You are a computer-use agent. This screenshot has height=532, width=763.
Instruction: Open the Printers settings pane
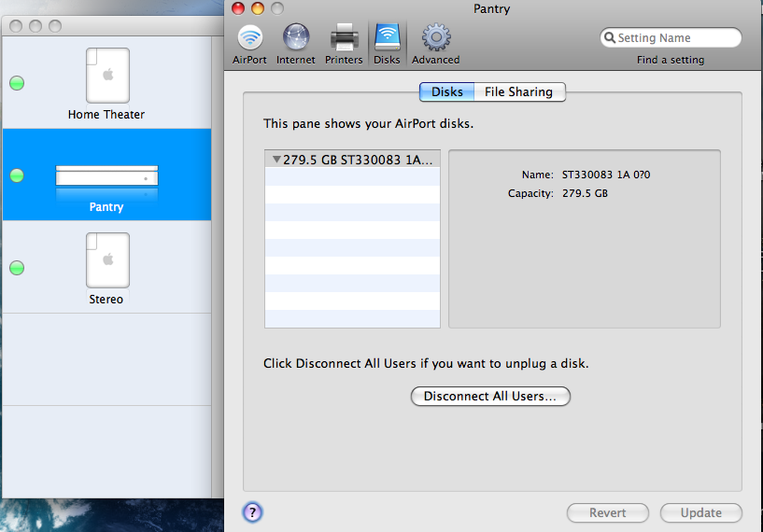coord(344,44)
